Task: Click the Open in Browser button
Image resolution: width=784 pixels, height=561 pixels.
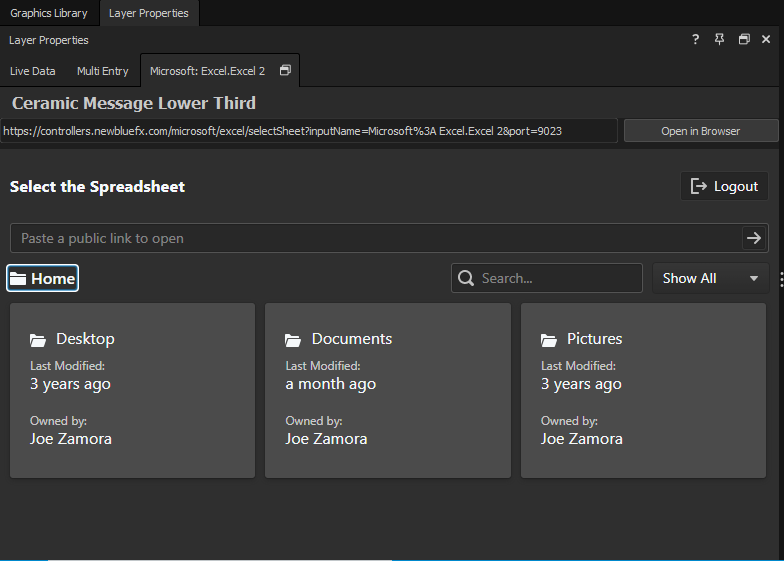Action: pos(700,131)
